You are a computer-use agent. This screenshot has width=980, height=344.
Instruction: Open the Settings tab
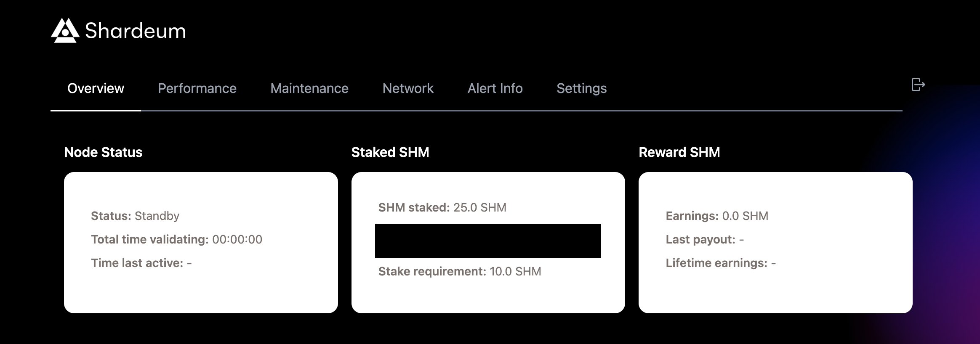(x=581, y=88)
